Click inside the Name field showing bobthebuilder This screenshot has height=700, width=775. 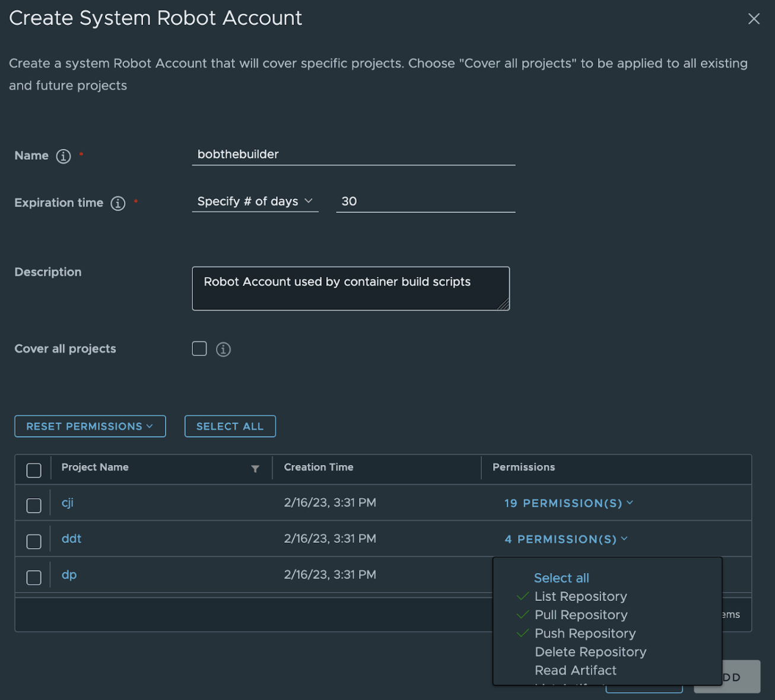[354, 154]
